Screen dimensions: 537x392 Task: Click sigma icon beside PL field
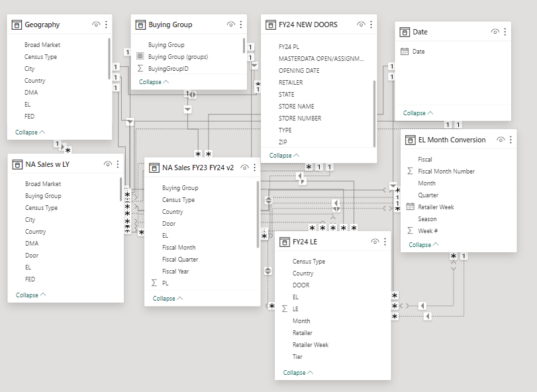pos(154,283)
